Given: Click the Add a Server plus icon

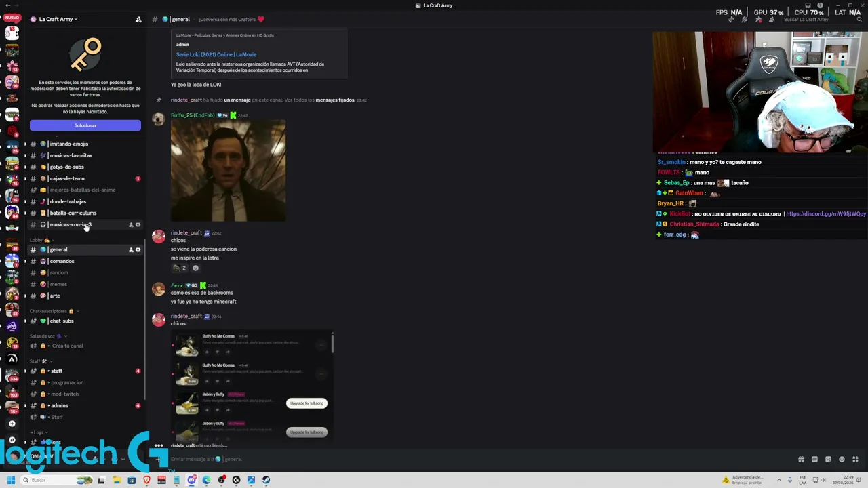Looking at the screenshot, I should point(12,424).
